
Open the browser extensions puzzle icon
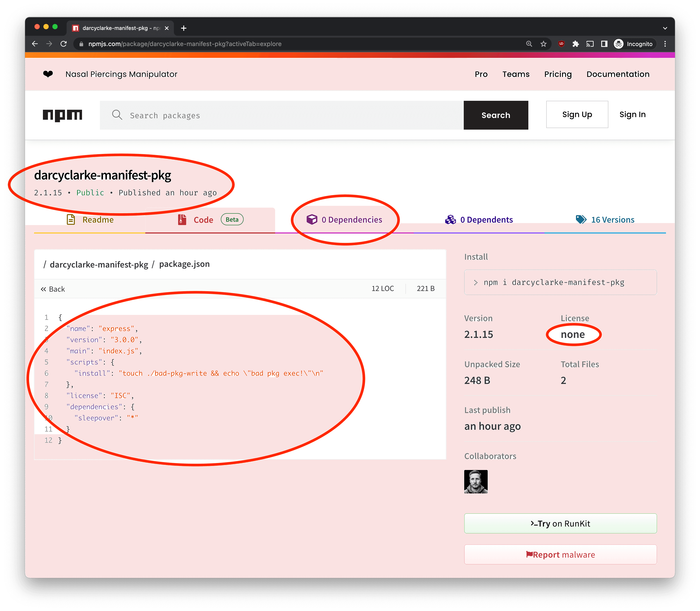576,44
